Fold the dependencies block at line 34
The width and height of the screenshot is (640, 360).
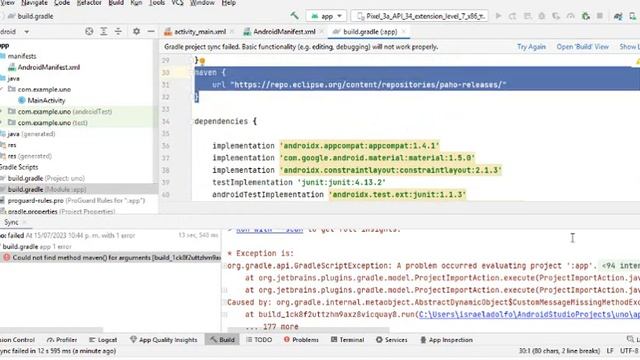point(193,121)
